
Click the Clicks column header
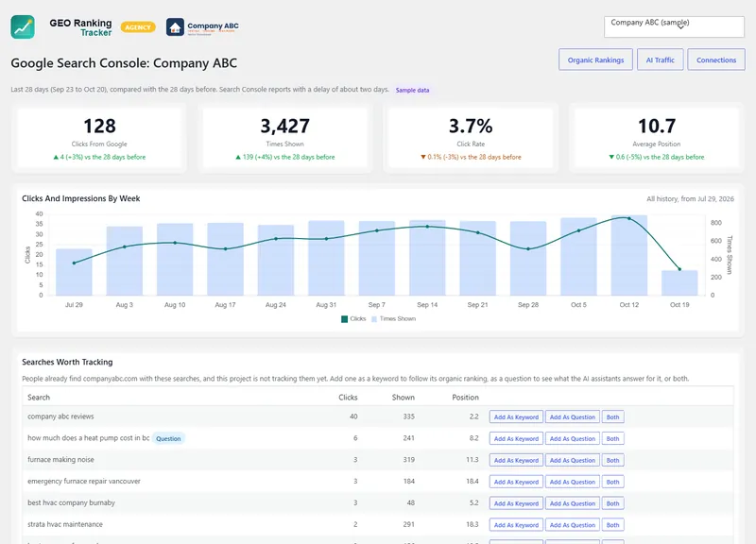pos(348,397)
